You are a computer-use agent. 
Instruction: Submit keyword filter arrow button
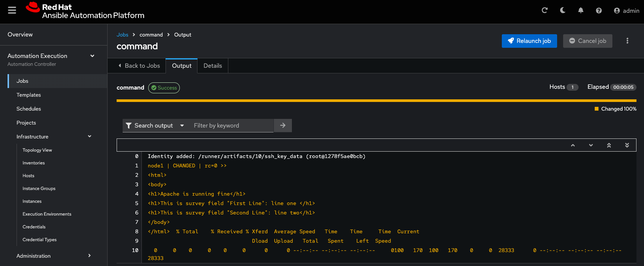pos(283,126)
